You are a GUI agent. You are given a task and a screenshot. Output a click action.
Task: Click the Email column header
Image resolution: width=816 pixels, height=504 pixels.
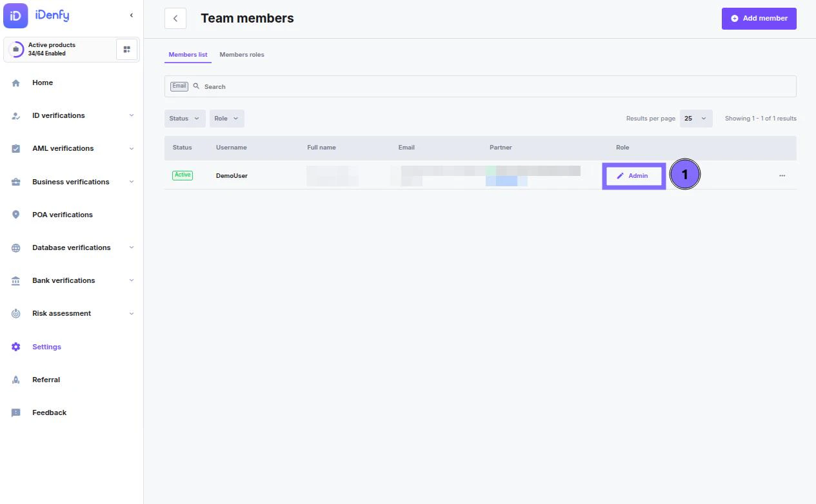(x=406, y=148)
